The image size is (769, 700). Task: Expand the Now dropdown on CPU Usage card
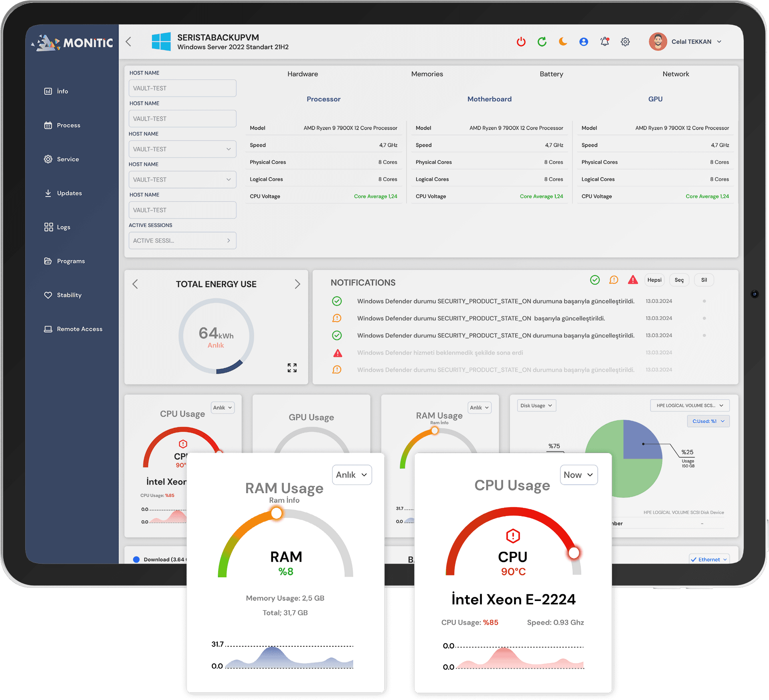click(x=579, y=475)
